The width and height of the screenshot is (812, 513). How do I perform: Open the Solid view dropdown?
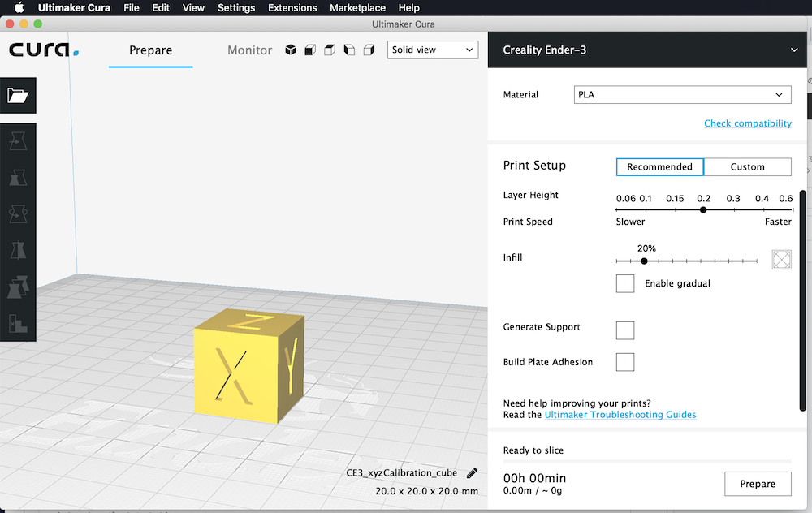point(433,50)
